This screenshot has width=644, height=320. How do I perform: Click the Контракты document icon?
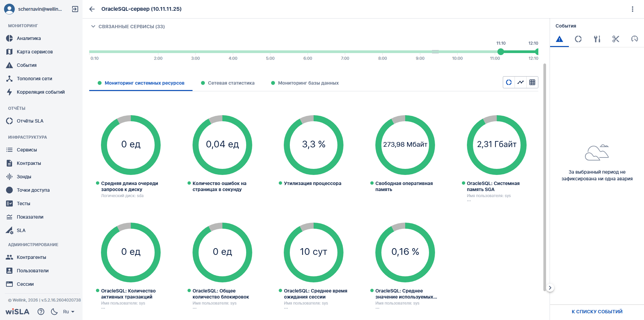9,163
